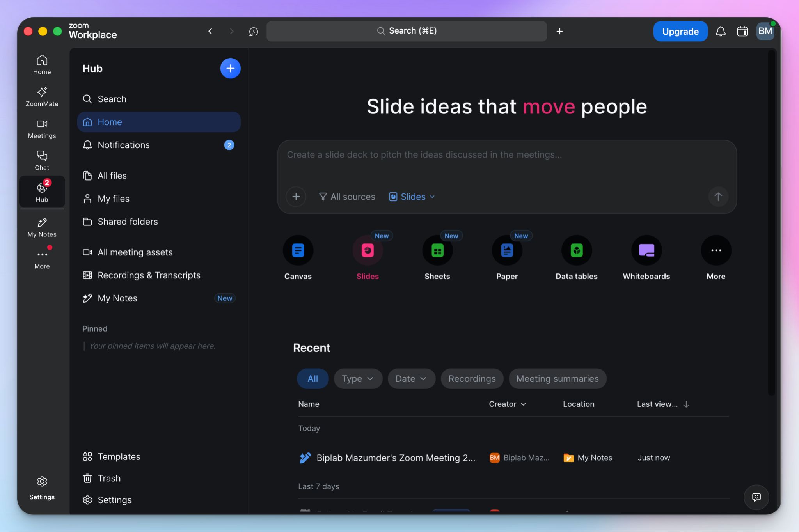Open ZoomMate AI assistant
This screenshot has width=799, height=532.
click(x=42, y=97)
